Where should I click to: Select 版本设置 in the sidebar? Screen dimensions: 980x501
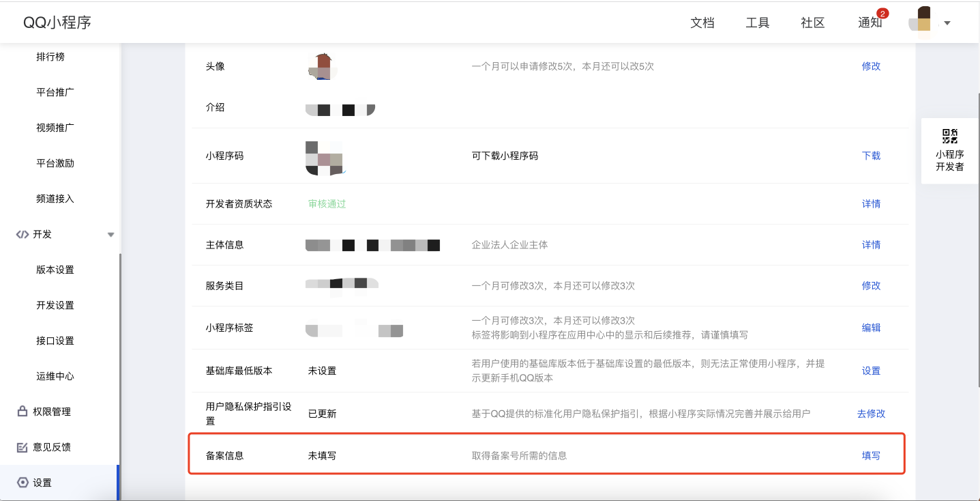coord(55,270)
